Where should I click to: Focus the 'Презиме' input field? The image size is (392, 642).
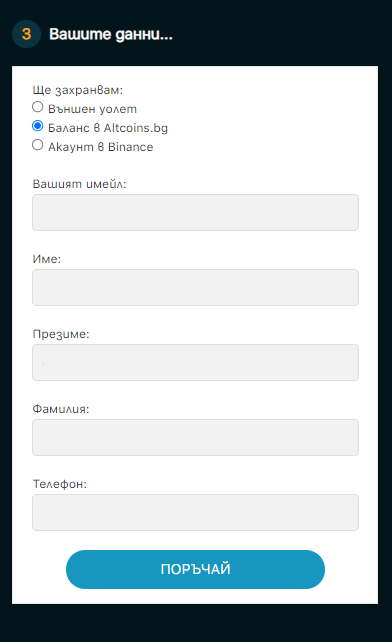[195, 362]
